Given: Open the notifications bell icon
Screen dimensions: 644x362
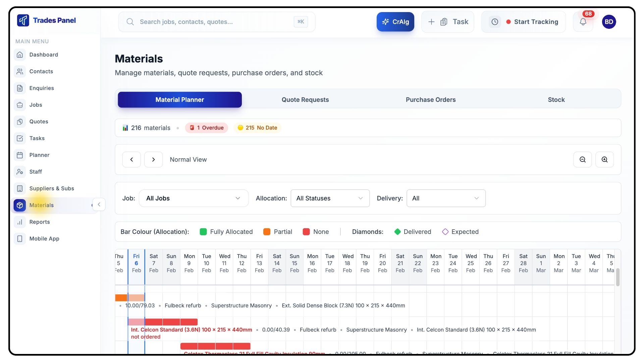Looking at the screenshot, I should pos(583,22).
